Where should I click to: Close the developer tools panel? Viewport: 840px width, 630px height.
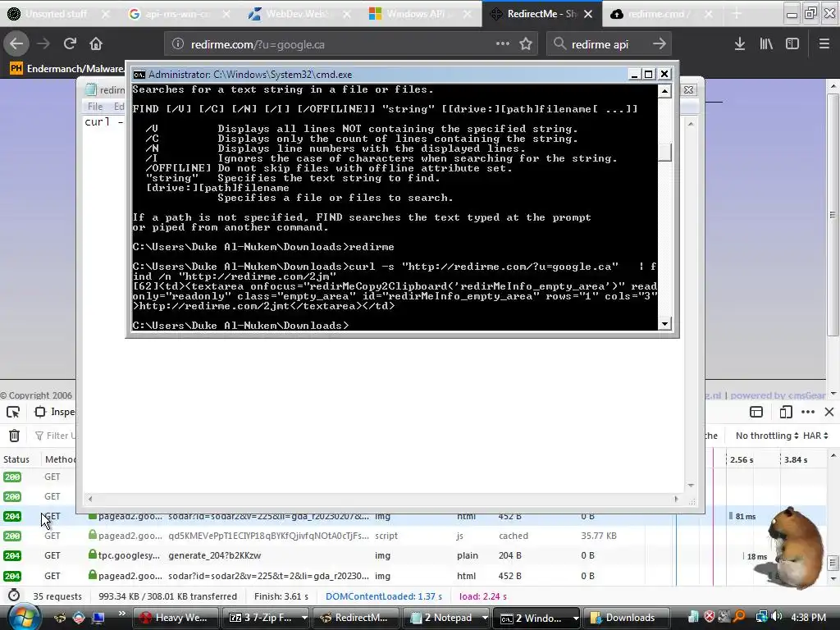(829, 412)
